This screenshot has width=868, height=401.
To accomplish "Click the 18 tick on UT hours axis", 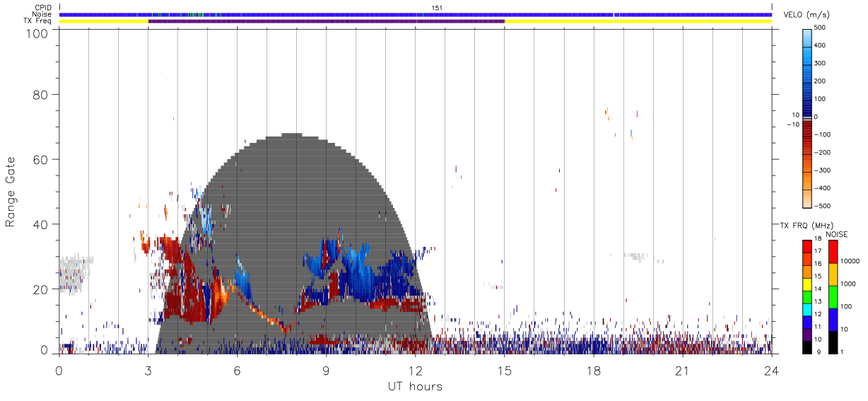I will (x=594, y=371).
